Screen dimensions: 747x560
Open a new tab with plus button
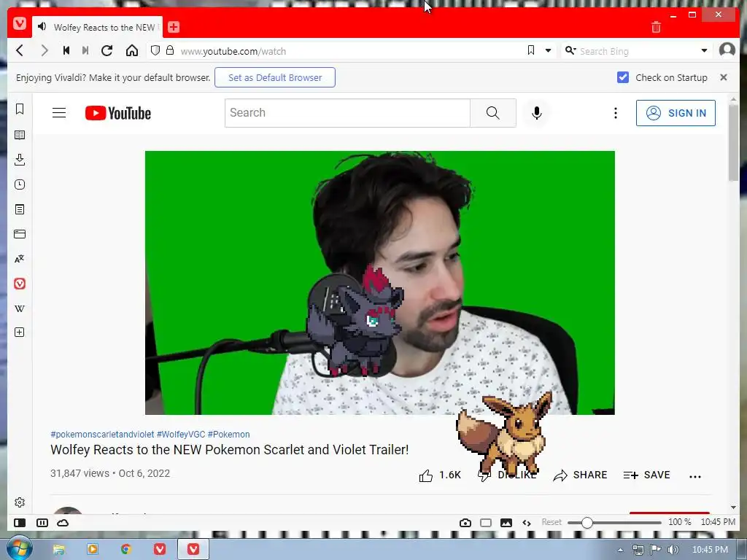pos(174,27)
